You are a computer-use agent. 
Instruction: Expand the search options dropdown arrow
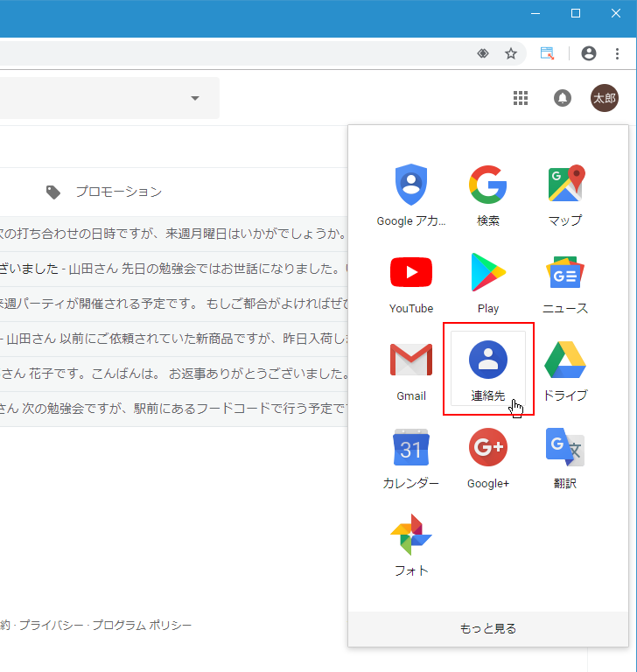pyautogui.click(x=195, y=98)
